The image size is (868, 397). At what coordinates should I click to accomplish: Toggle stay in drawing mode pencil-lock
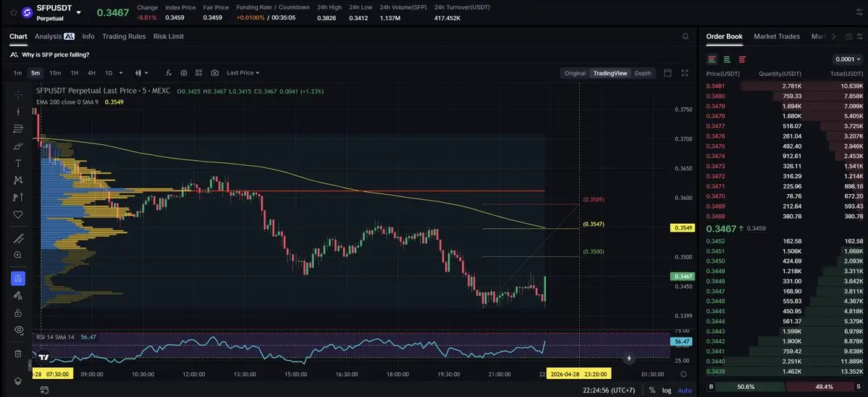(x=17, y=296)
